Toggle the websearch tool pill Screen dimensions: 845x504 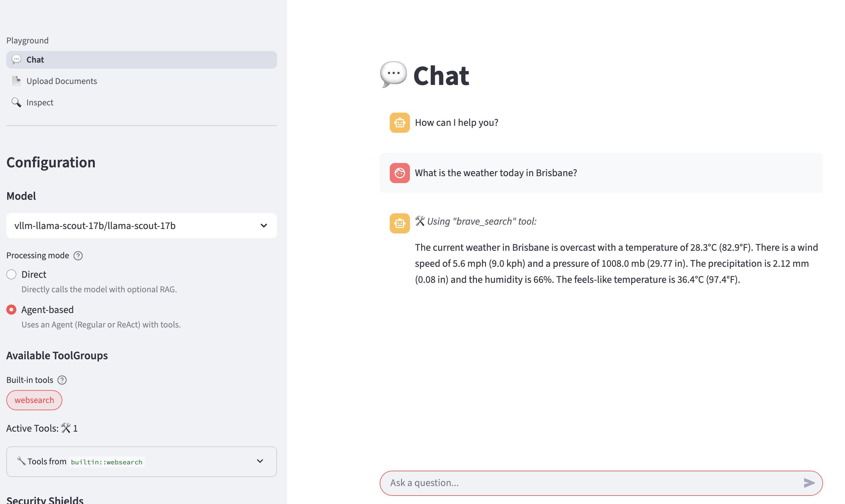point(34,400)
